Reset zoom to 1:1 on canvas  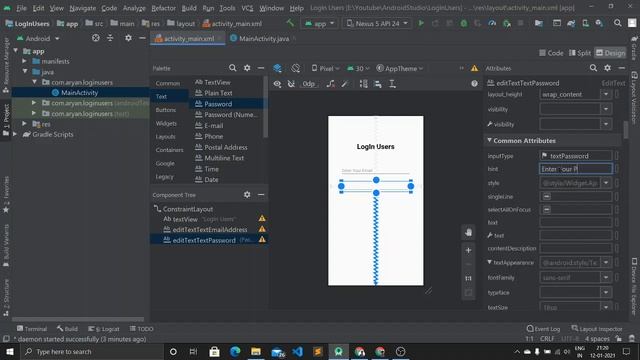[x=468, y=278]
